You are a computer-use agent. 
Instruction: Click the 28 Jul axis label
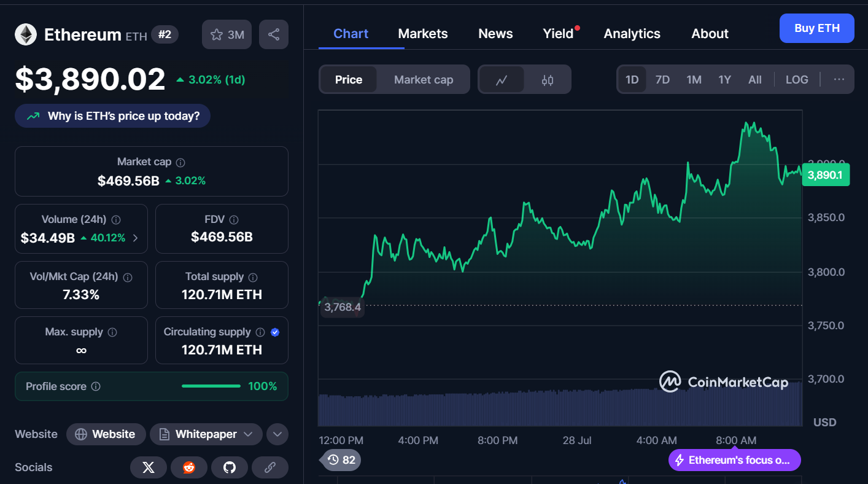tap(576, 440)
